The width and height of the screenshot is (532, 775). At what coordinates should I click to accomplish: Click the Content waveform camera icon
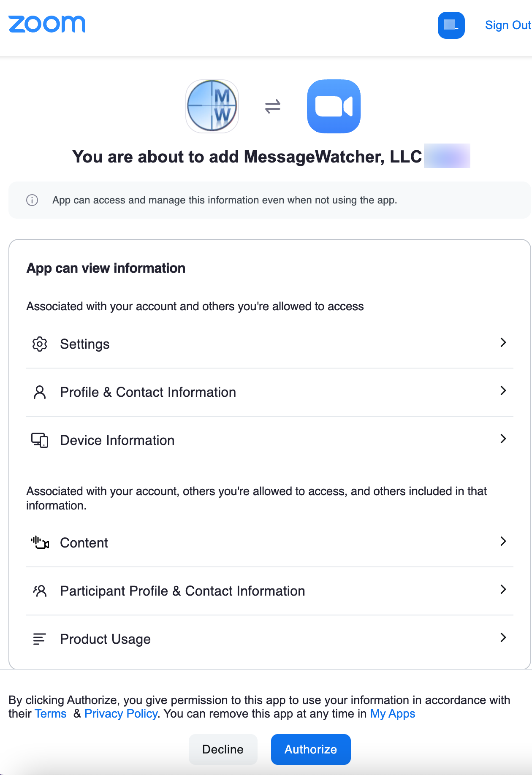[x=40, y=542]
